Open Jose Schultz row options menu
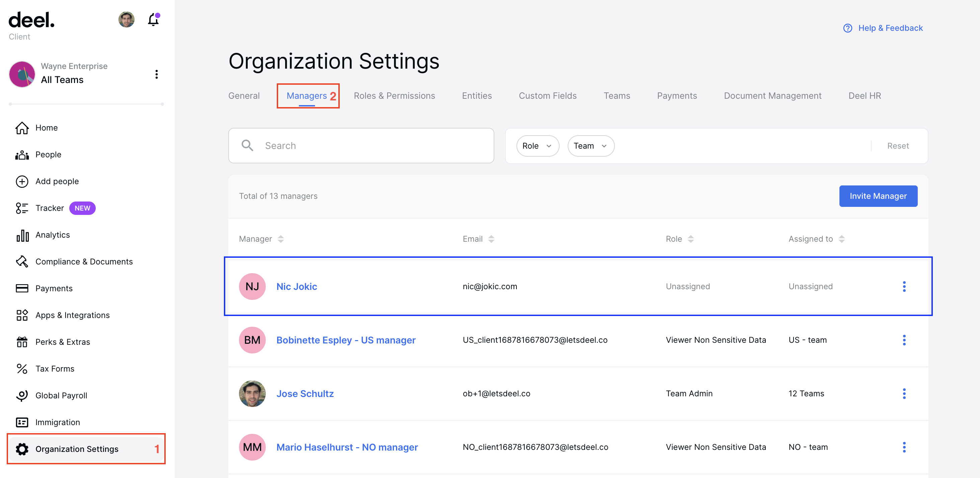Image resolution: width=980 pixels, height=478 pixels. click(x=904, y=394)
